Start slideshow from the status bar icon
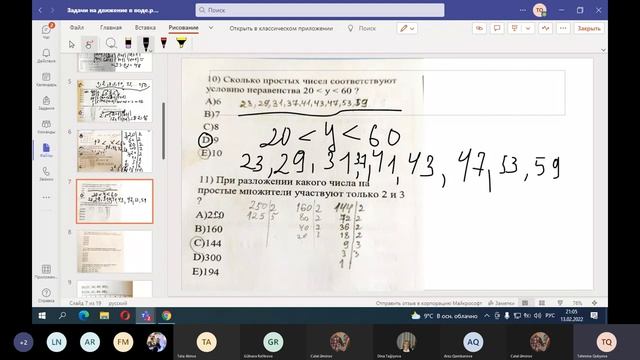640x360 pixels. [560, 303]
